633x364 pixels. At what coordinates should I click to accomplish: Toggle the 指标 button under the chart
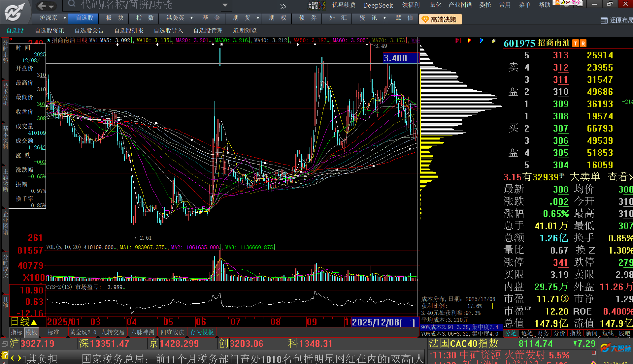[x=17, y=332]
